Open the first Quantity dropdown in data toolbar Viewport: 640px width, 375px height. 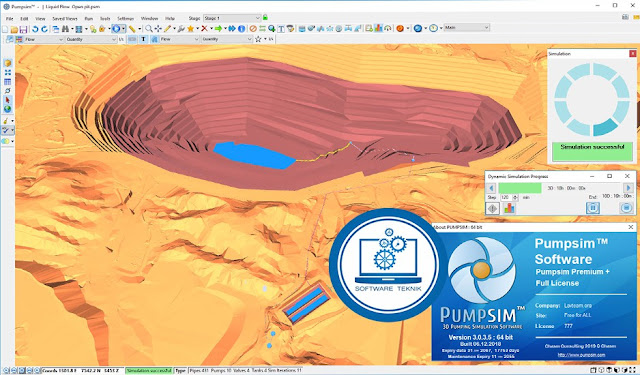[91, 40]
